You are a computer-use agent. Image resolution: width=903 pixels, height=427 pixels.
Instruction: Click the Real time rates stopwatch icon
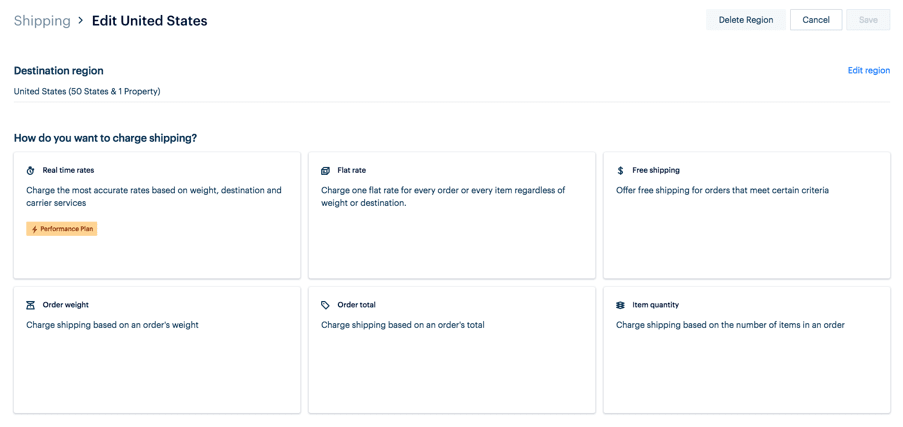click(x=31, y=171)
